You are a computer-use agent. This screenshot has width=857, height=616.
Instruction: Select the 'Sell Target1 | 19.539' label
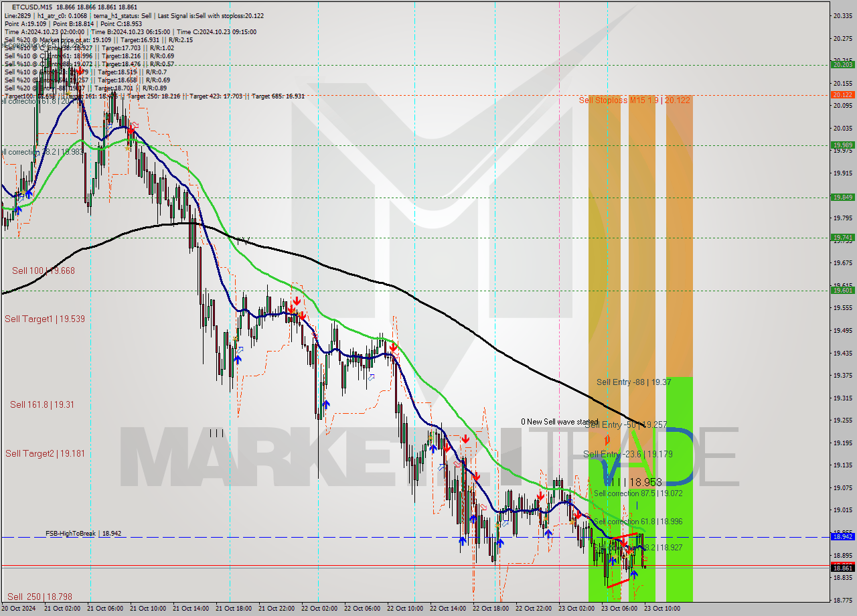click(x=45, y=319)
